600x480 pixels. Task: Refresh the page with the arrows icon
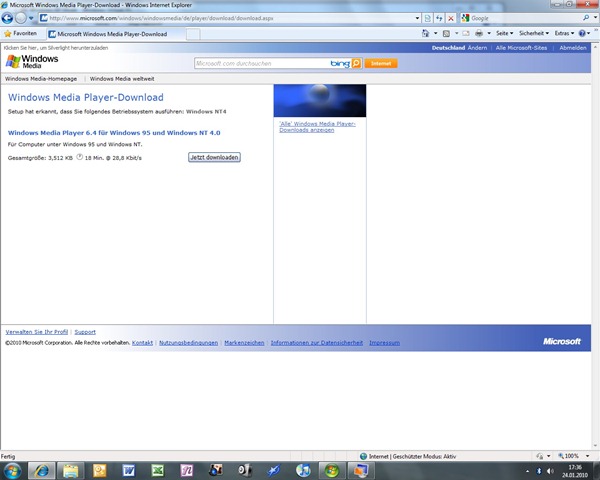[x=439, y=18]
